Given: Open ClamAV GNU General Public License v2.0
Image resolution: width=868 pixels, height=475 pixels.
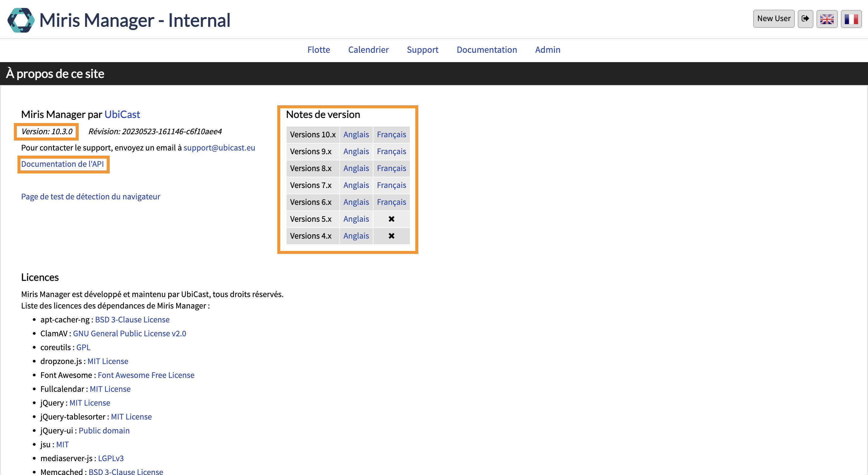Looking at the screenshot, I should pyautogui.click(x=129, y=334).
